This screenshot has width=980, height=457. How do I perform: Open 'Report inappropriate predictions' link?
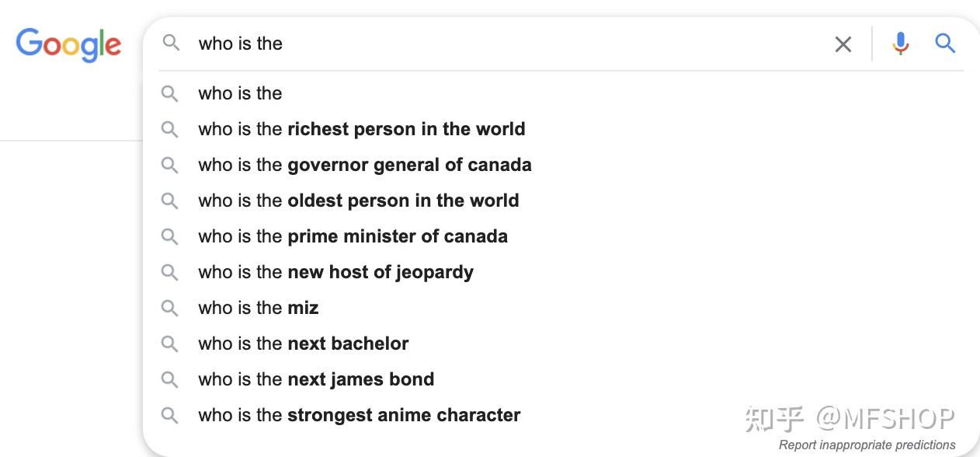pos(867,445)
